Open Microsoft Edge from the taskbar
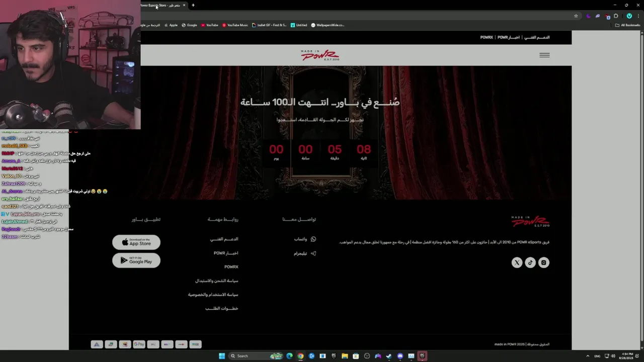 [289, 356]
